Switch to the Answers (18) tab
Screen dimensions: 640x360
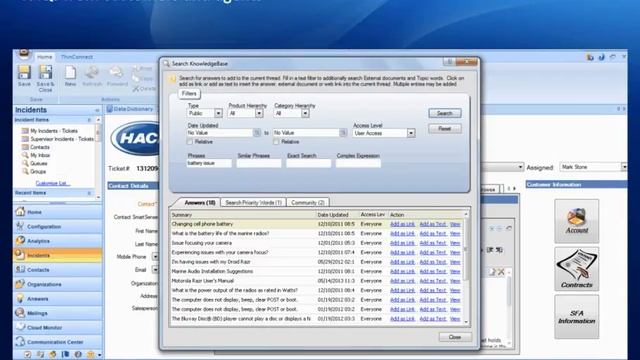point(199,202)
